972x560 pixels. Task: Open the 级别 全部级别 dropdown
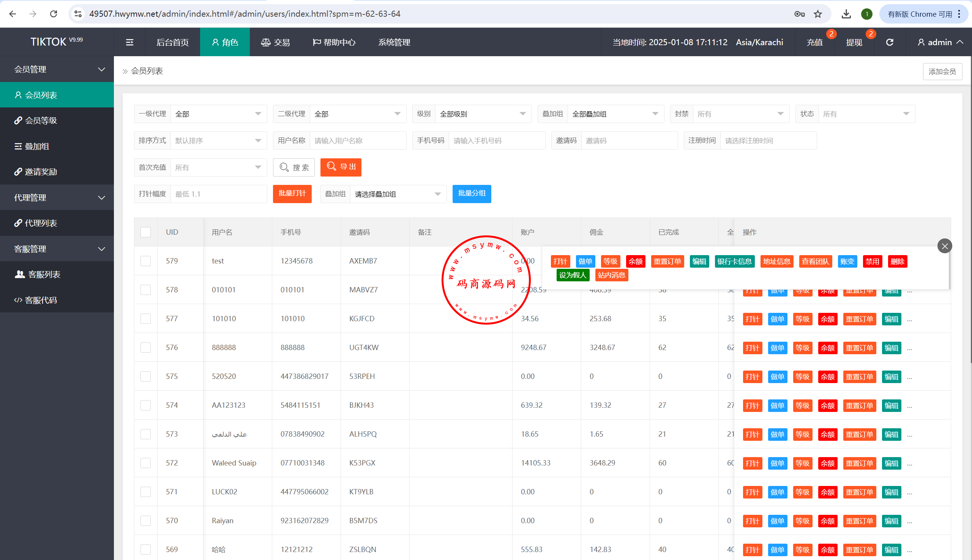483,114
